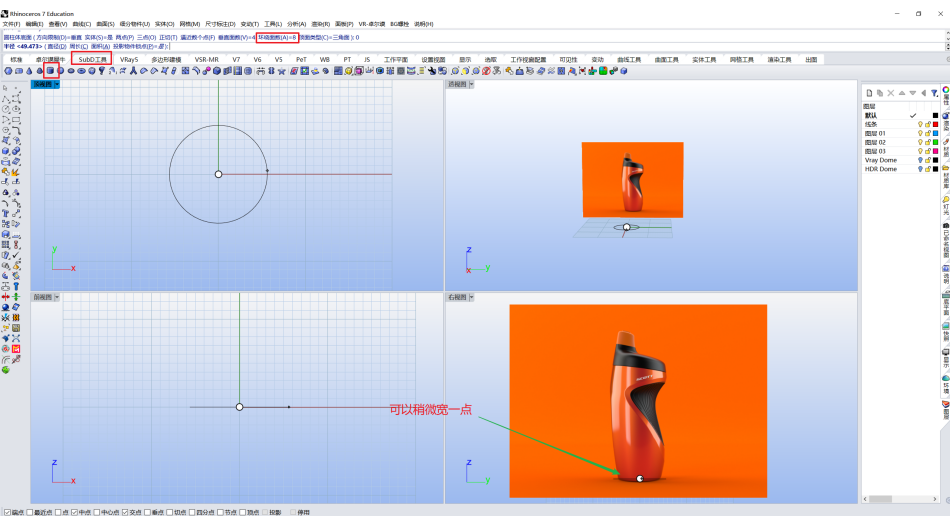Select the SubD cylinder tool icon
This screenshot has width=950, height=516.
[50, 71]
